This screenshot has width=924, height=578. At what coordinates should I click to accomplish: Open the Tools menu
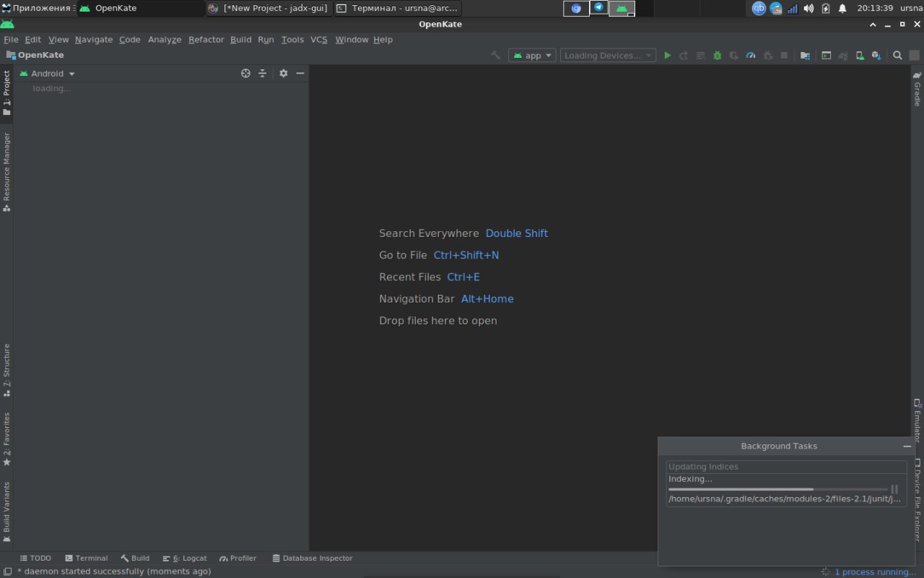pyautogui.click(x=292, y=40)
